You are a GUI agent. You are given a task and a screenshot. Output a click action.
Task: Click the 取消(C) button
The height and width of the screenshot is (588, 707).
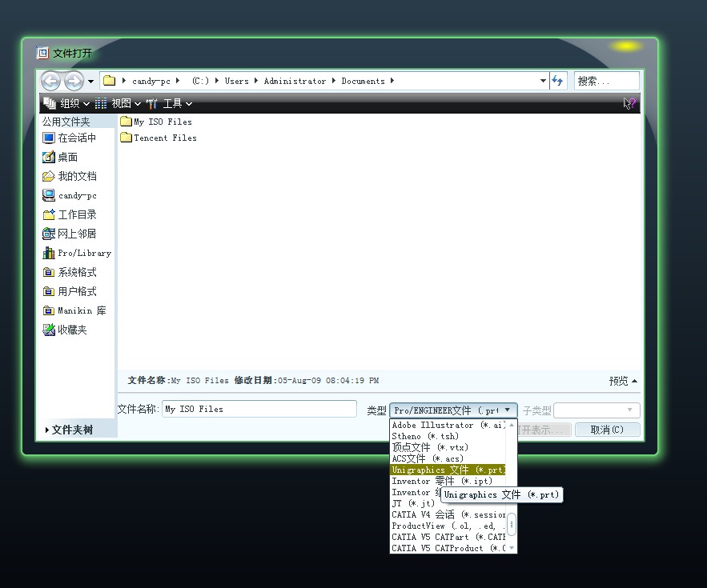608,430
